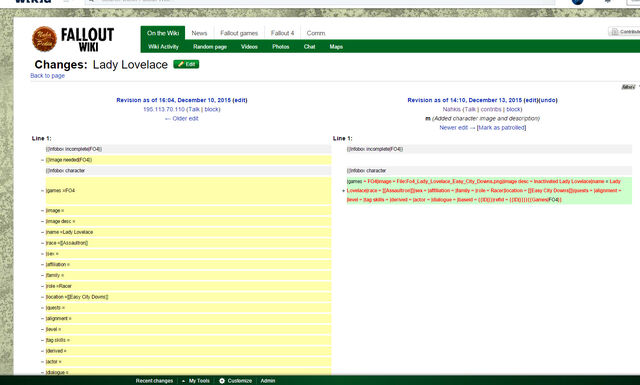
Task: Open the Comm. tab
Action: [316, 33]
